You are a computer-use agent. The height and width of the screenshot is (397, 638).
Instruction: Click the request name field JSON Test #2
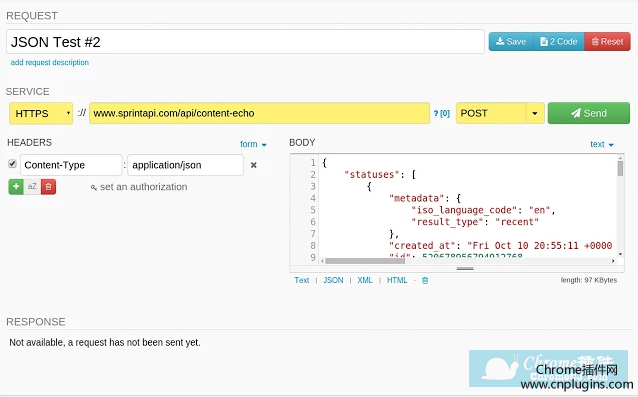245,41
